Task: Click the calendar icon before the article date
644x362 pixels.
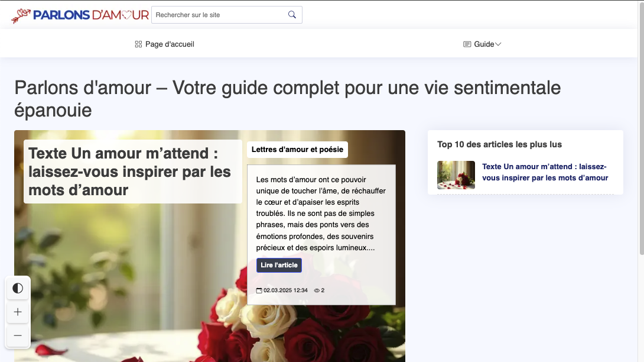Action: click(258, 290)
